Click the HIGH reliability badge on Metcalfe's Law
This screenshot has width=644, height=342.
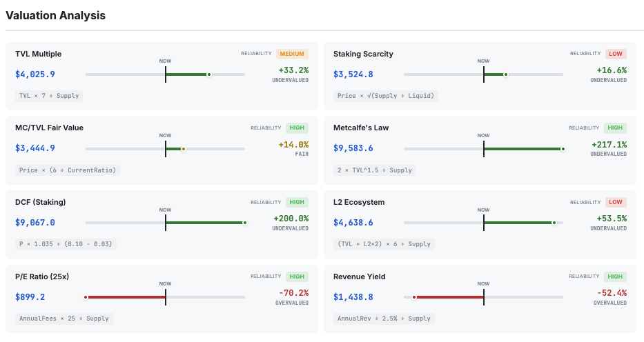pos(614,128)
